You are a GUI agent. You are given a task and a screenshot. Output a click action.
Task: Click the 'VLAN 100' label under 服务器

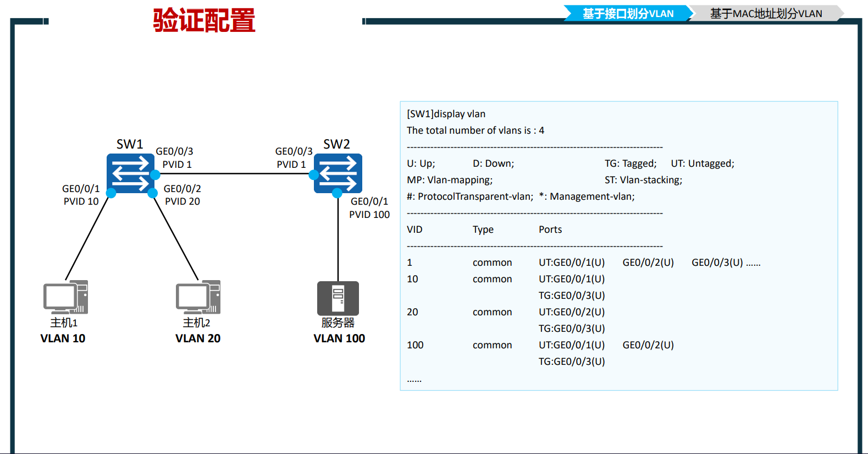click(x=339, y=338)
